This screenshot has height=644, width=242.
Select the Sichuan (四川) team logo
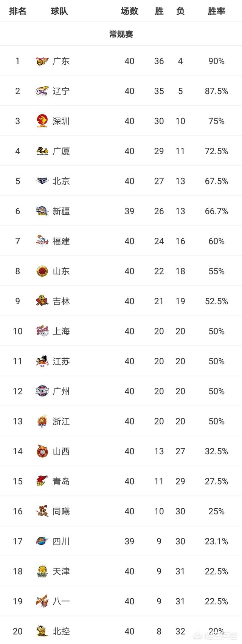[42, 541]
